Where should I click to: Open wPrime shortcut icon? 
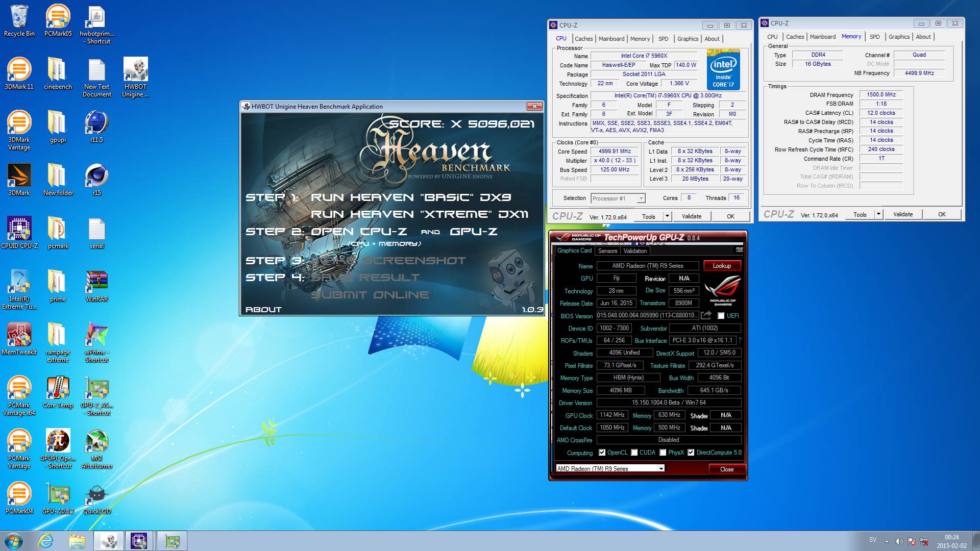[x=96, y=342]
